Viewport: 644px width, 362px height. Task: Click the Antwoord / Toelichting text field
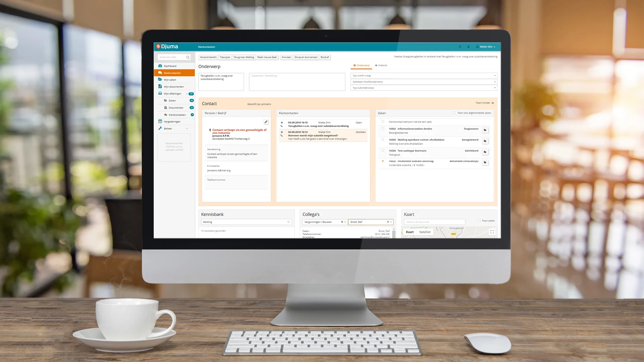click(297, 82)
